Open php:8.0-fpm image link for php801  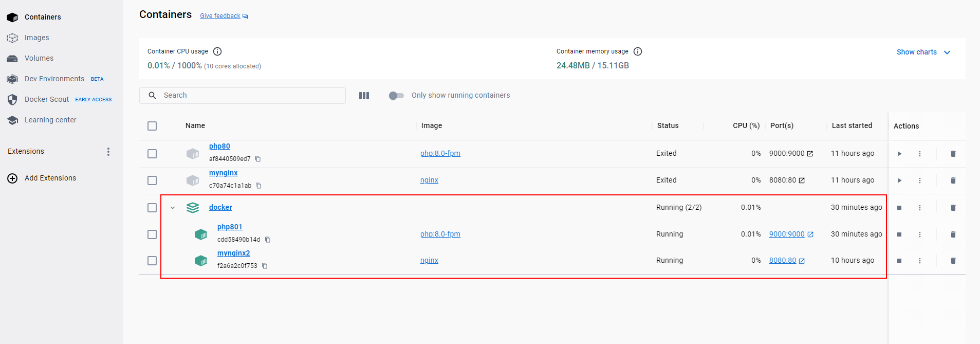click(x=440, y=234)
